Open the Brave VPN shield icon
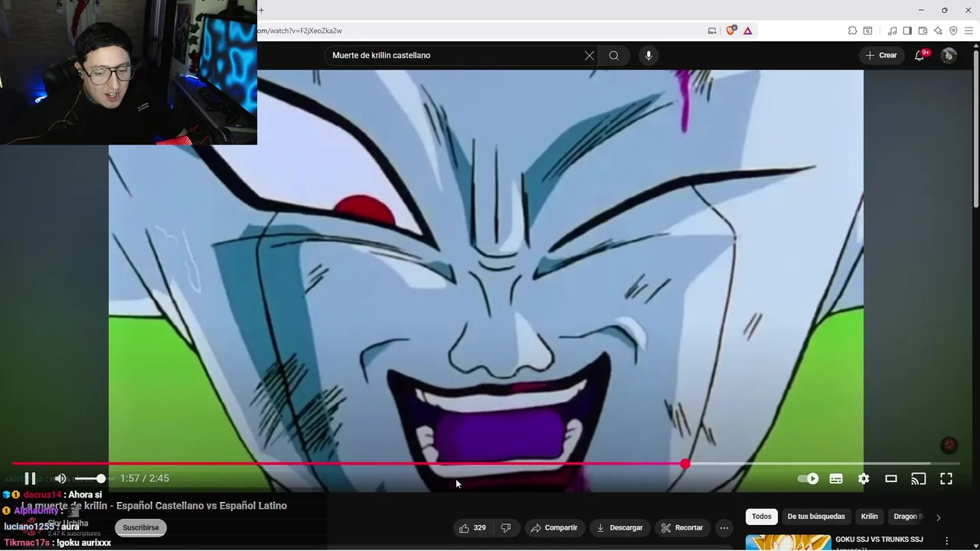 pyautogui.click(x=953, y=31)
